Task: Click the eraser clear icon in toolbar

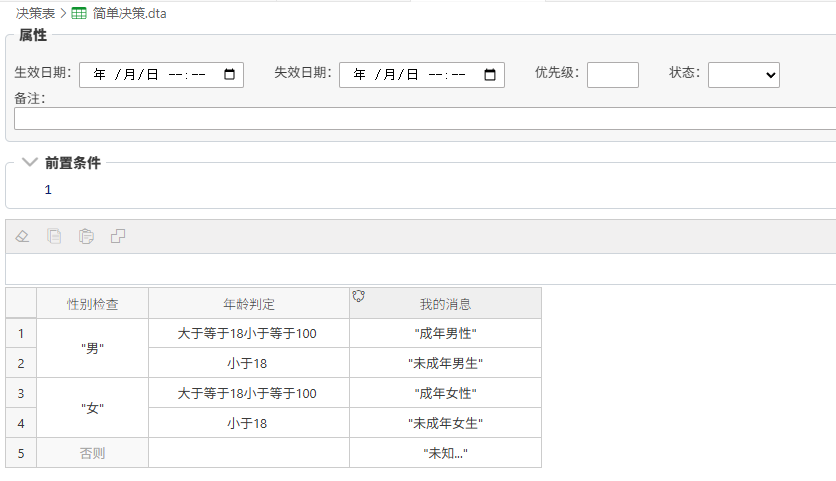Action: coord(22,236)
